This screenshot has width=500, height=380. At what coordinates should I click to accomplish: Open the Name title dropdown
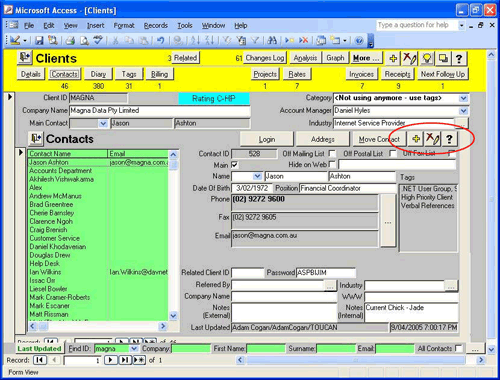pyautogui.click(x=257, y=176)
